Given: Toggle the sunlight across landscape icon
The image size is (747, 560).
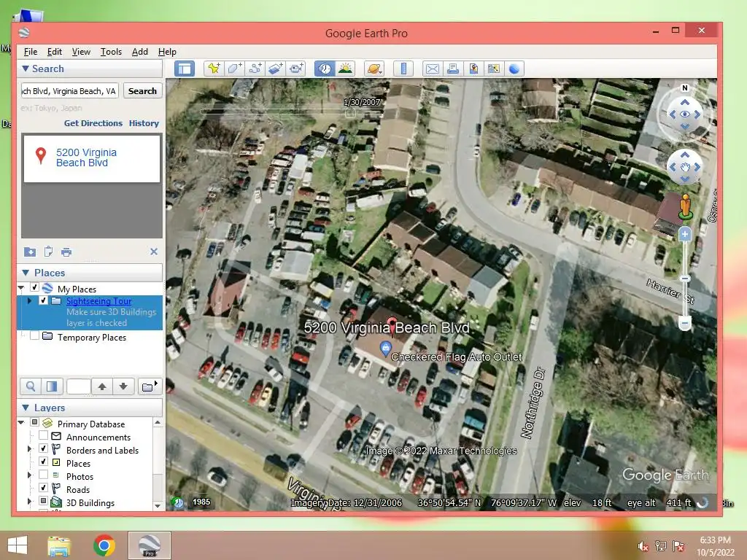Looking at the screenshot, I should (x=345, y=69).
